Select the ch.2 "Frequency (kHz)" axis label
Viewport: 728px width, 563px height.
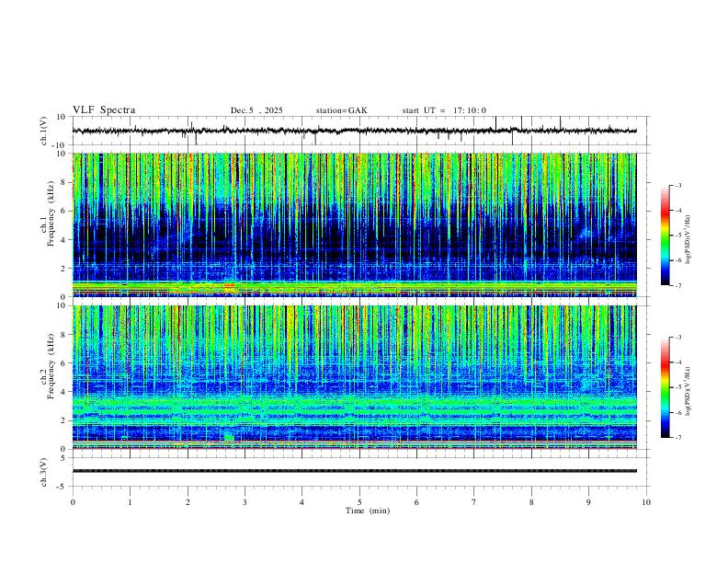point(51,365)
